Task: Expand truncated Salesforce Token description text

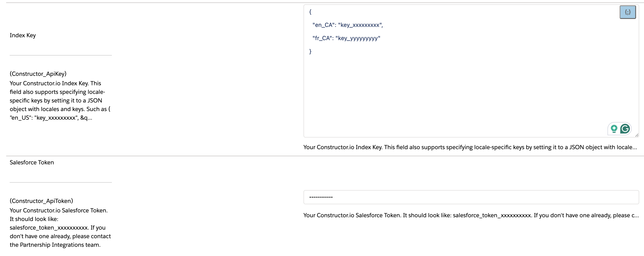Action: pyautogui.click(x=634, y=215)
